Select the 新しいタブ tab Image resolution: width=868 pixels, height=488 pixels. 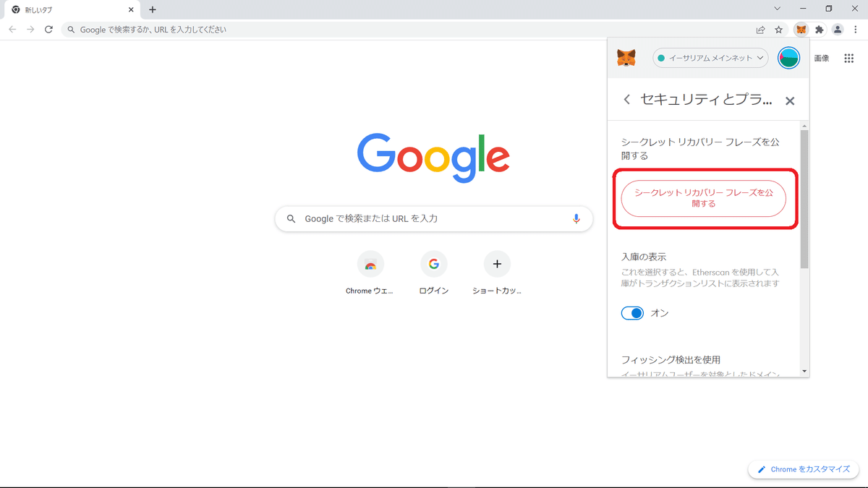pyautogui.click(x=71, y=10)
